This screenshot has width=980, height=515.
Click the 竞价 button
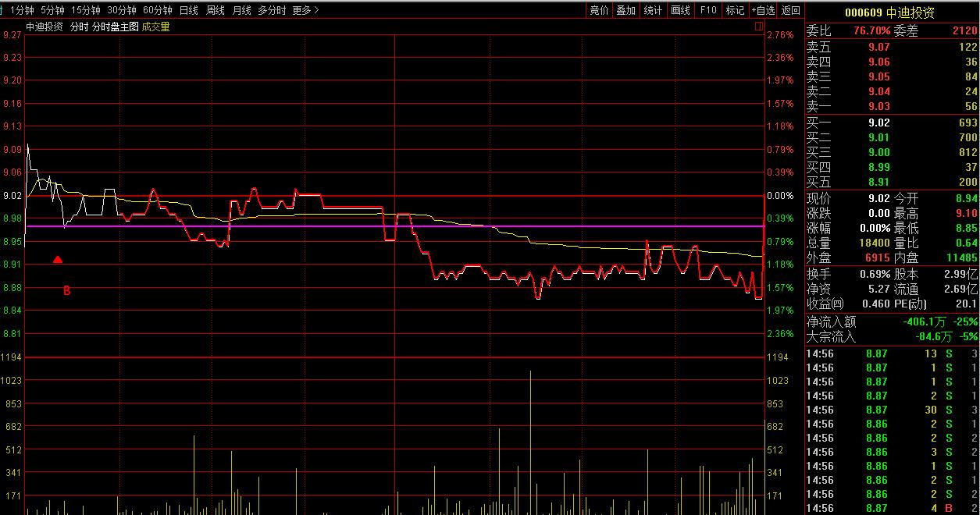[x=599, y=10]
